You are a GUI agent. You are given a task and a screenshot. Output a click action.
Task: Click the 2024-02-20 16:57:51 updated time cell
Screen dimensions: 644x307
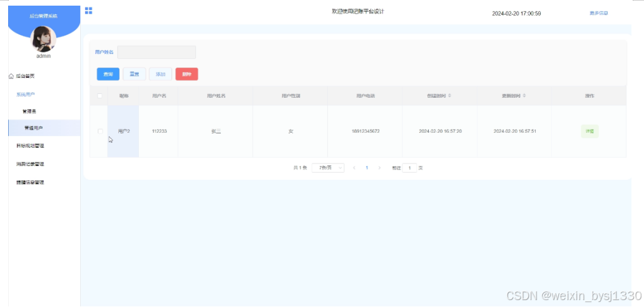514,132
